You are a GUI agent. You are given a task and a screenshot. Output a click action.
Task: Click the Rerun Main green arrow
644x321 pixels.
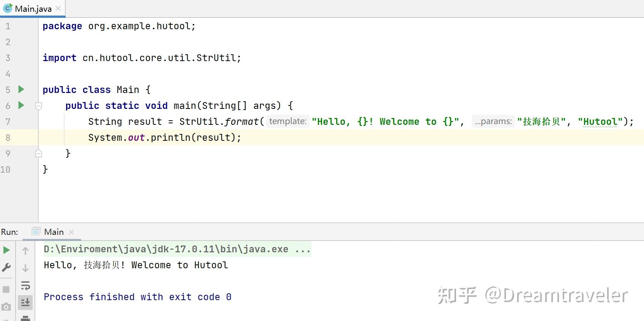(x=6, y=250)
